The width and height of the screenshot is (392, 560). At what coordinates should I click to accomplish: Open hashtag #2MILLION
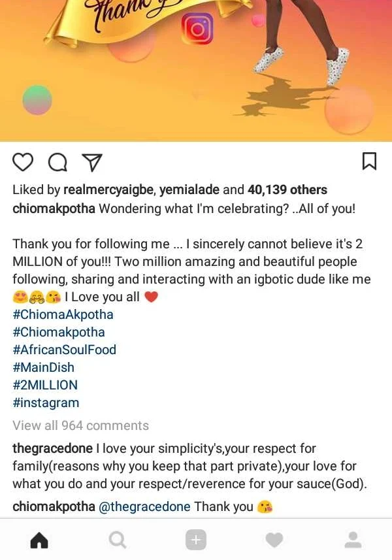[44, 385]
